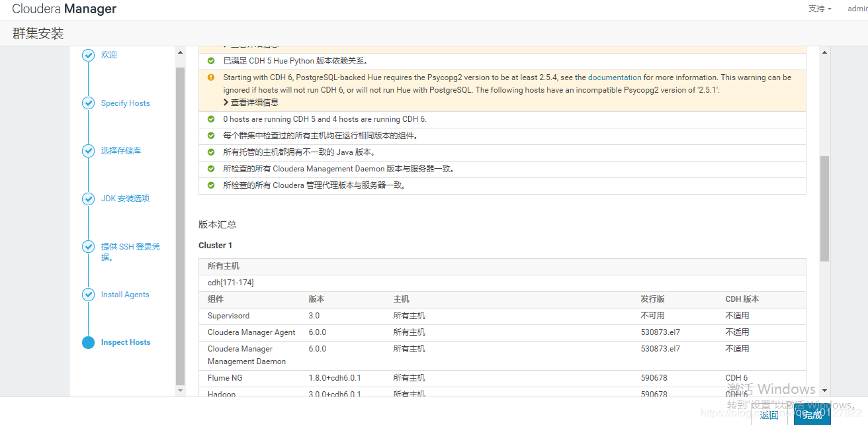Click the checkmark icon beside Specify Hosts step
The height and width of the screenshot is (425, 868).
[x=88, y=103]
